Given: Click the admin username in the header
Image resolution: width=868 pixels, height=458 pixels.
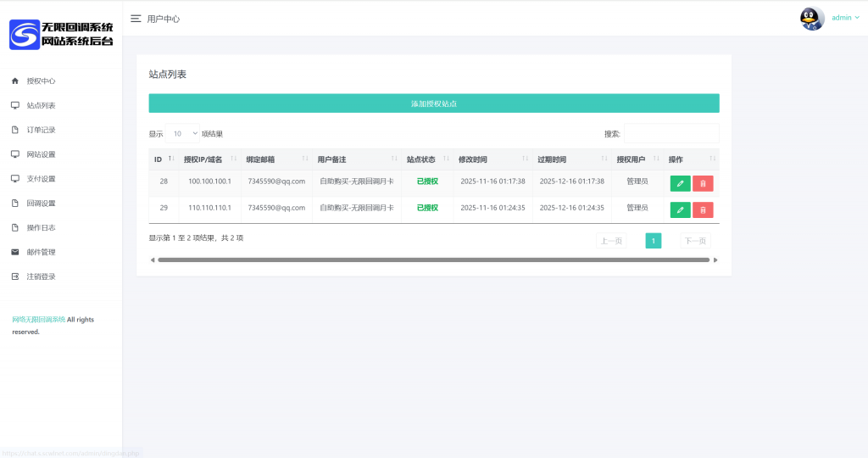Looking at the screenshot, I should (842, 18).
